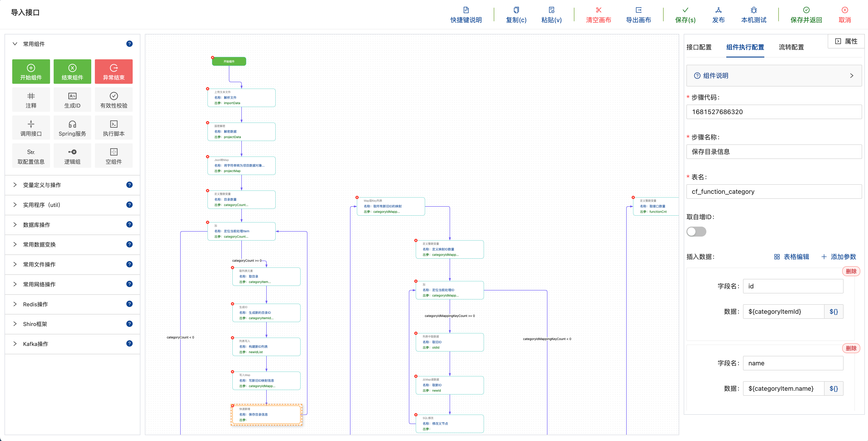Click the 表名 input field
Viewport: 868px width, 441px height.
coord(774,191)
